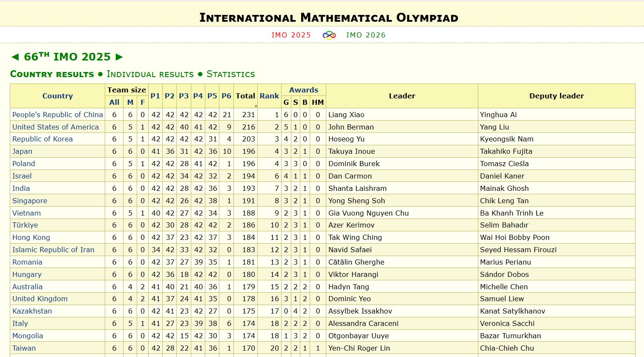Sort by Rank column header
Viewport: 644px width, 357px height.
click(269, 96)
